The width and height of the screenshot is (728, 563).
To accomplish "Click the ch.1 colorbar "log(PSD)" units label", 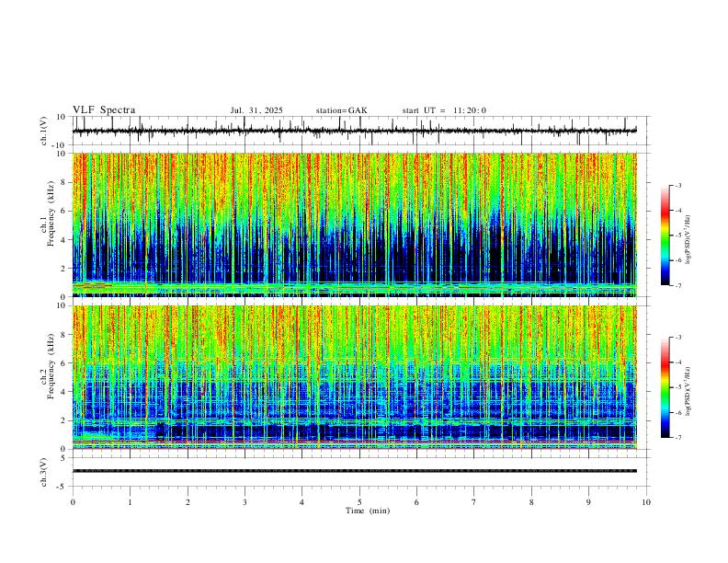I will coord(688,240).
